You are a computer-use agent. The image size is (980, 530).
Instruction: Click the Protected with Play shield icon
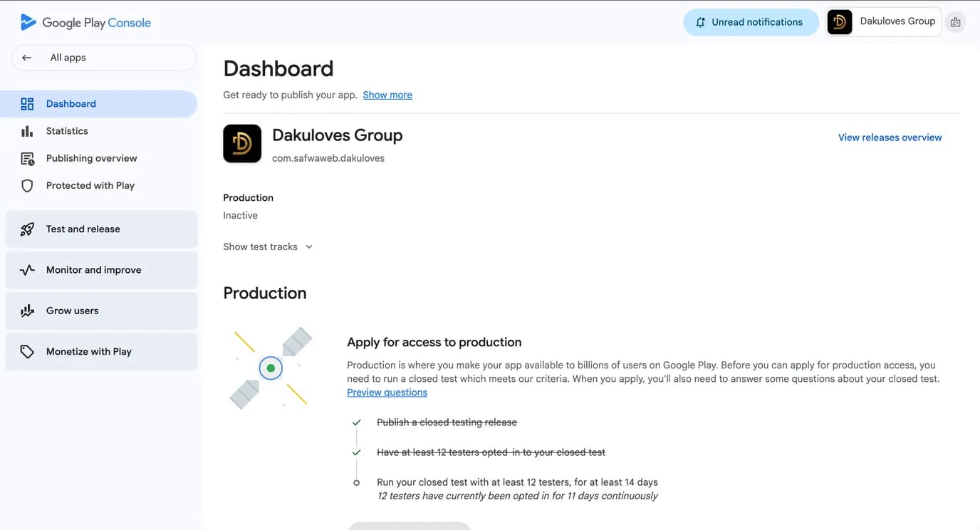coord(27,185)
